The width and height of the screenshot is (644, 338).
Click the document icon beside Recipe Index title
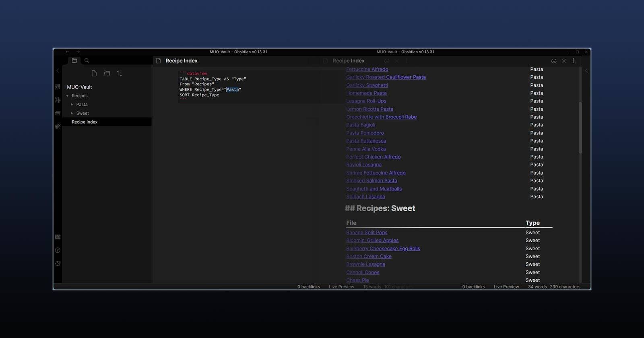(x=159, y=61)
